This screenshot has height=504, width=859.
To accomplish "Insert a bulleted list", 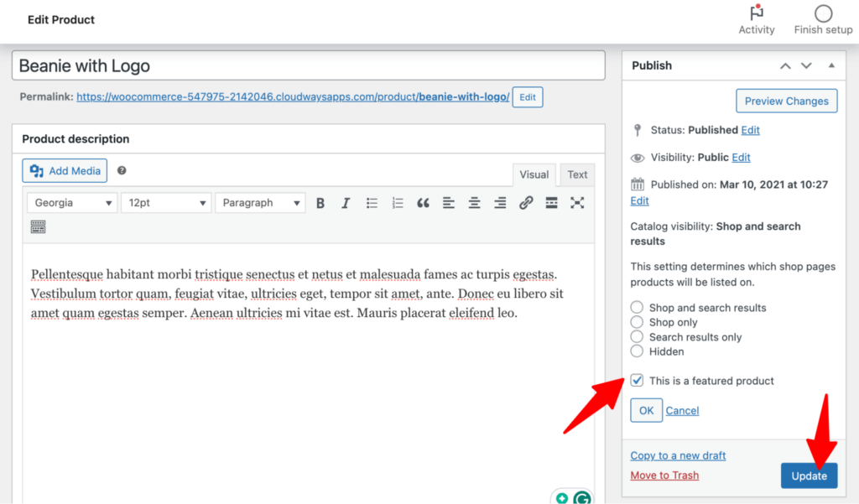I will click(372, 203).
